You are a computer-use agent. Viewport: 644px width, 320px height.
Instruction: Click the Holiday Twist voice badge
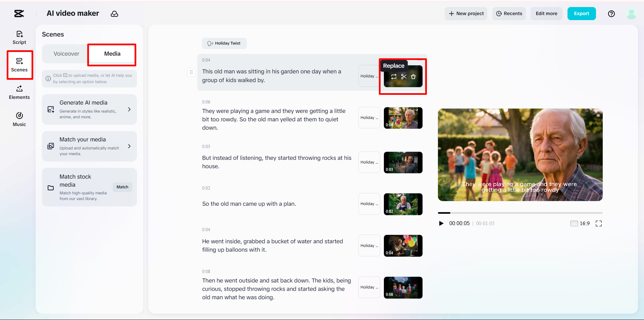tap(224, 43)
